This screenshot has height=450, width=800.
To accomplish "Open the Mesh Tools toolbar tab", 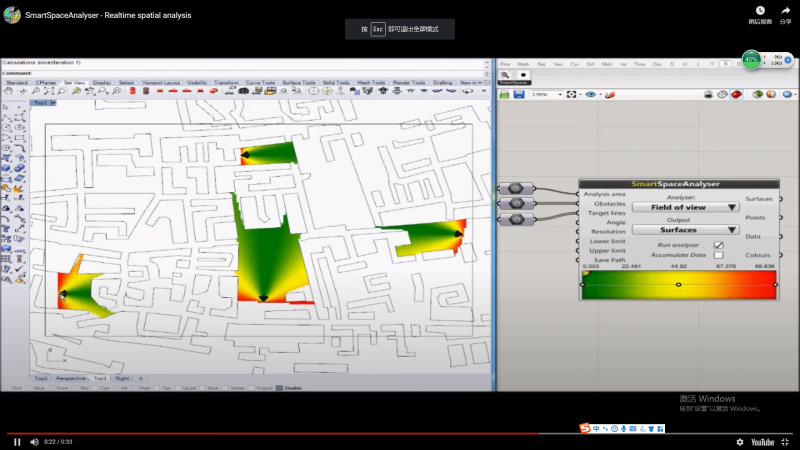I will (371, 83).
